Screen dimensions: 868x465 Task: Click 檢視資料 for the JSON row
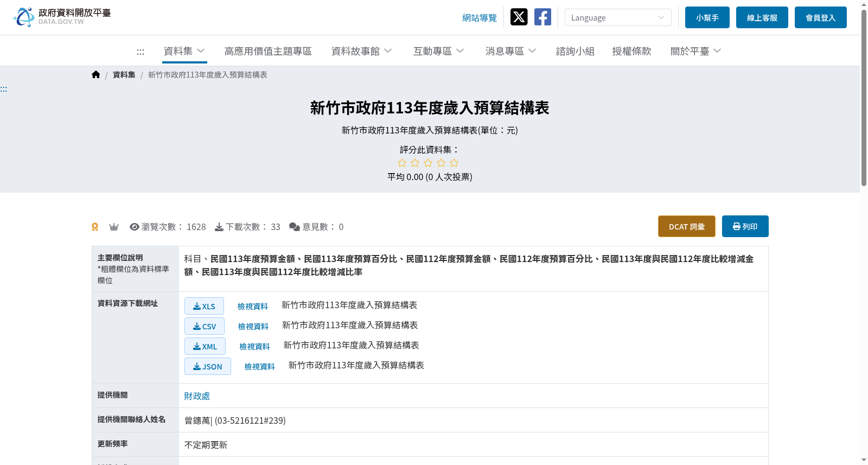(x=260, y=367)
